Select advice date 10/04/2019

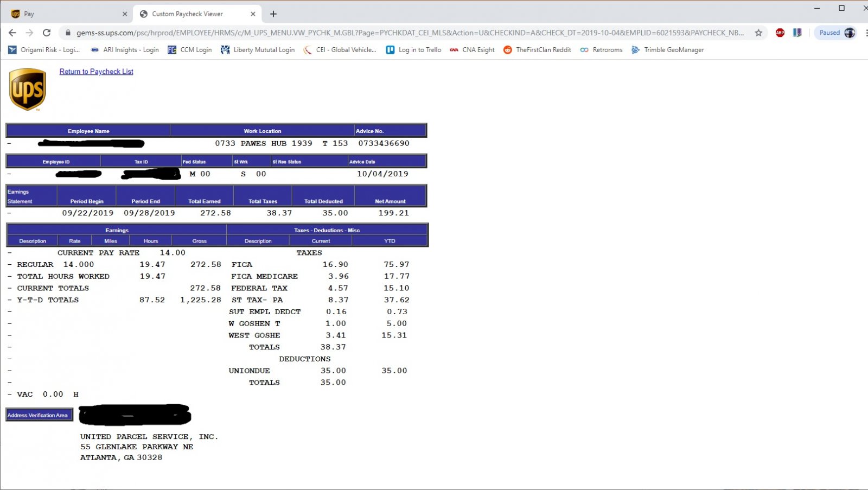point(382,174)
